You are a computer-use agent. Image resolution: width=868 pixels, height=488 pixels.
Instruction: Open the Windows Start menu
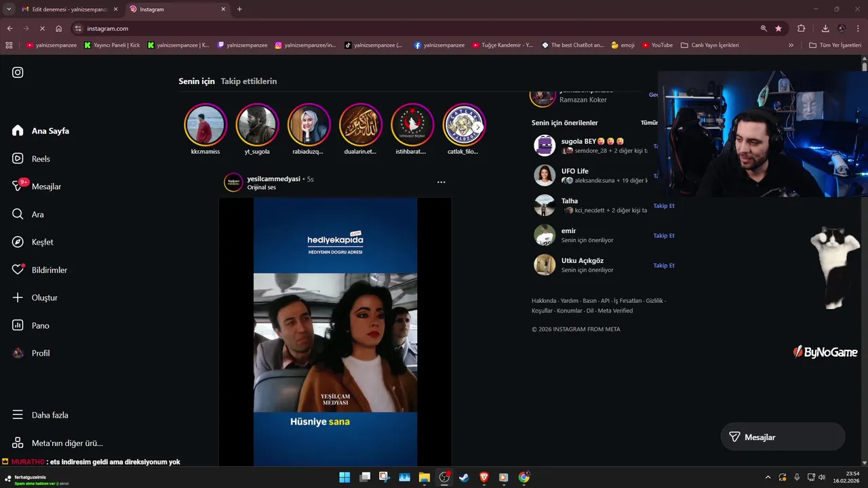click(344, 477)
